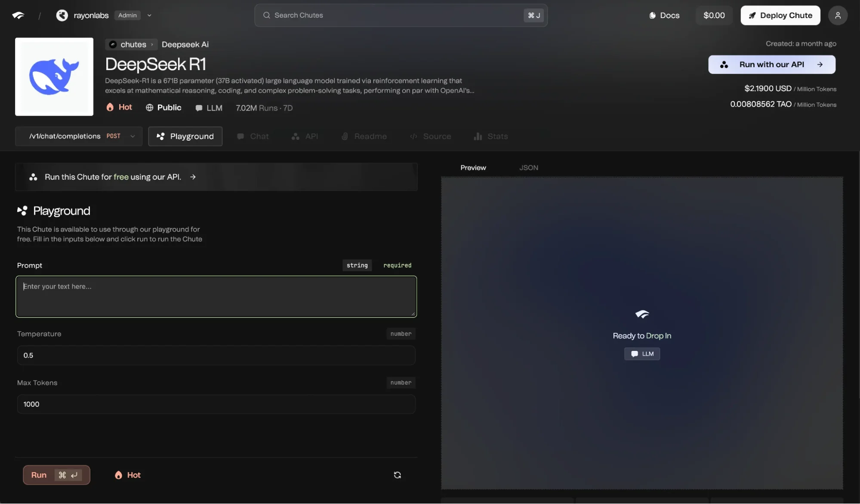Image resolution: width=860 pixels, height=504 pixels.
Task: Click the Hot flame badge under title
Action: point(119,107)
